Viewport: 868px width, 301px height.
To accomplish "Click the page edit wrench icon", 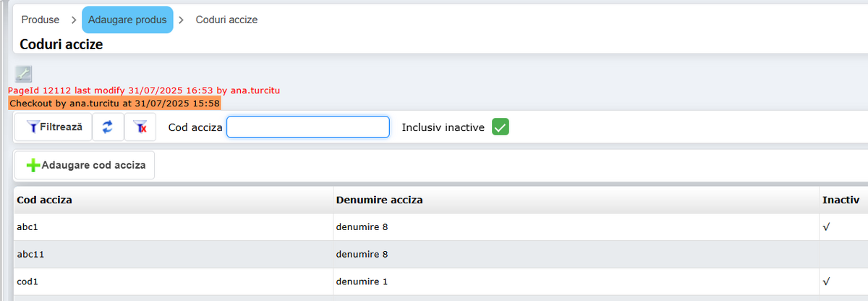I will (24, 73).
